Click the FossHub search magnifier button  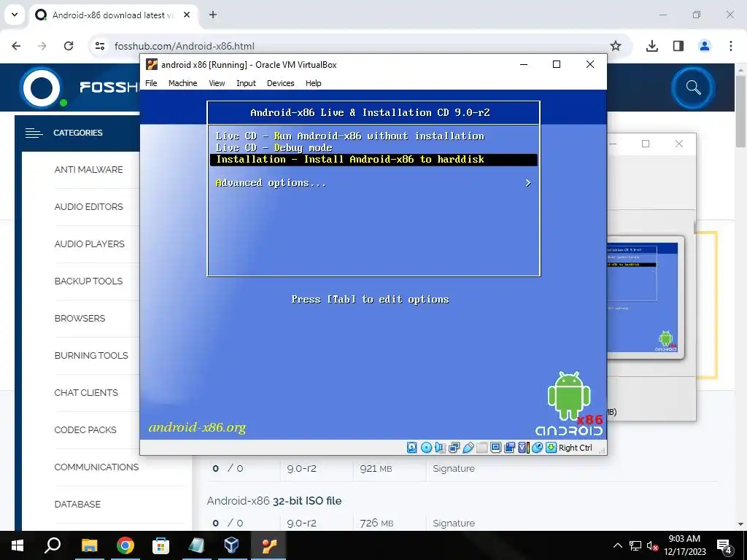click(693, 87)
